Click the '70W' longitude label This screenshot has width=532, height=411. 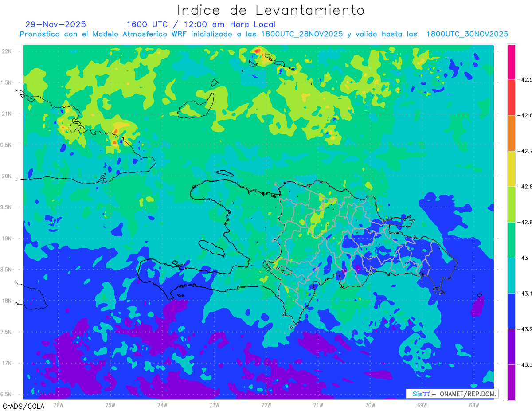coord(370,405)
